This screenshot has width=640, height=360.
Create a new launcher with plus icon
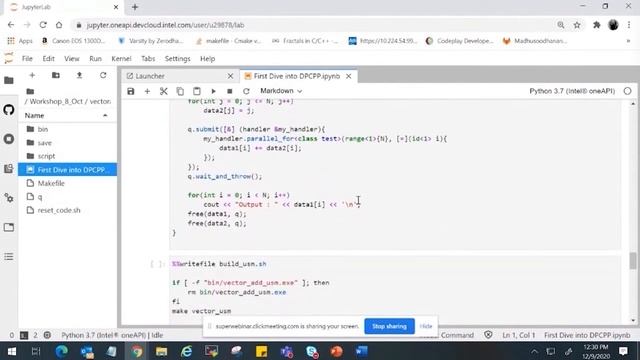32,76
